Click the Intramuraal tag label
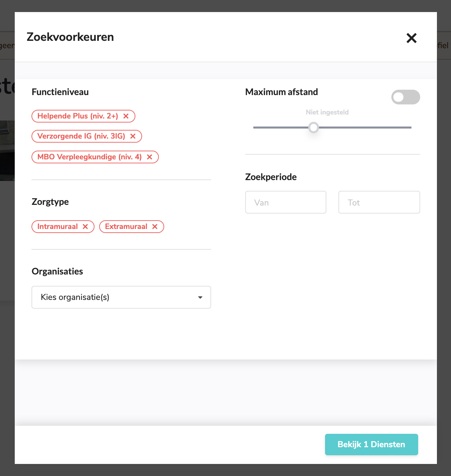This screenshot has width=451, height=476. 58,227
